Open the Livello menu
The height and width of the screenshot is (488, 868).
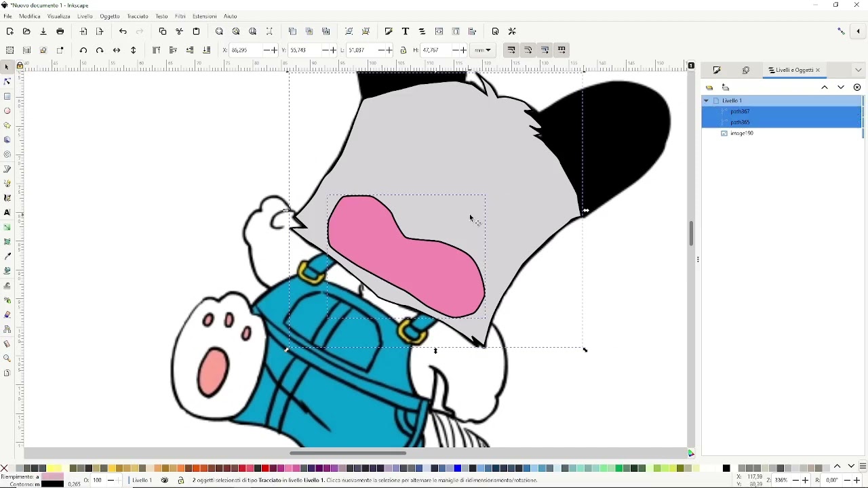click(85, 16)
